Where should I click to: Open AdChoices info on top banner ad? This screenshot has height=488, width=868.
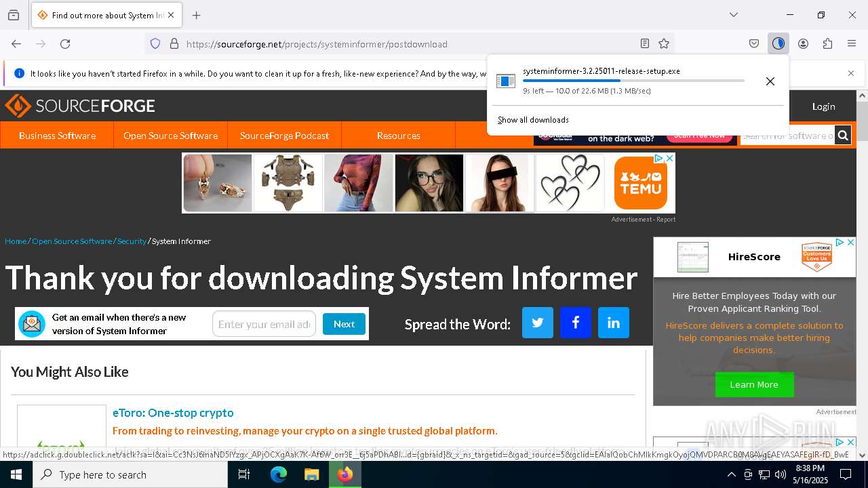(x=658, y=158)
